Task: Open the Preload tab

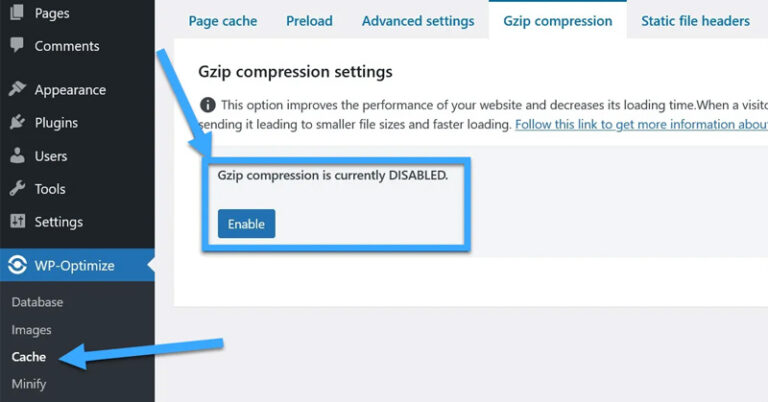Action: pyautogui.click(x=309, y=21)
